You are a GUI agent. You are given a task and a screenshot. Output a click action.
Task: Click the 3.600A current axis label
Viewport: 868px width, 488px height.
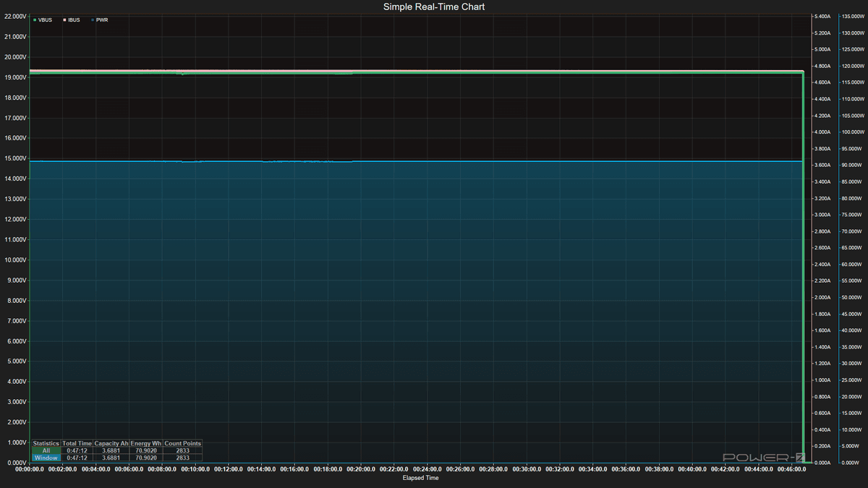[x=822, y=165]
